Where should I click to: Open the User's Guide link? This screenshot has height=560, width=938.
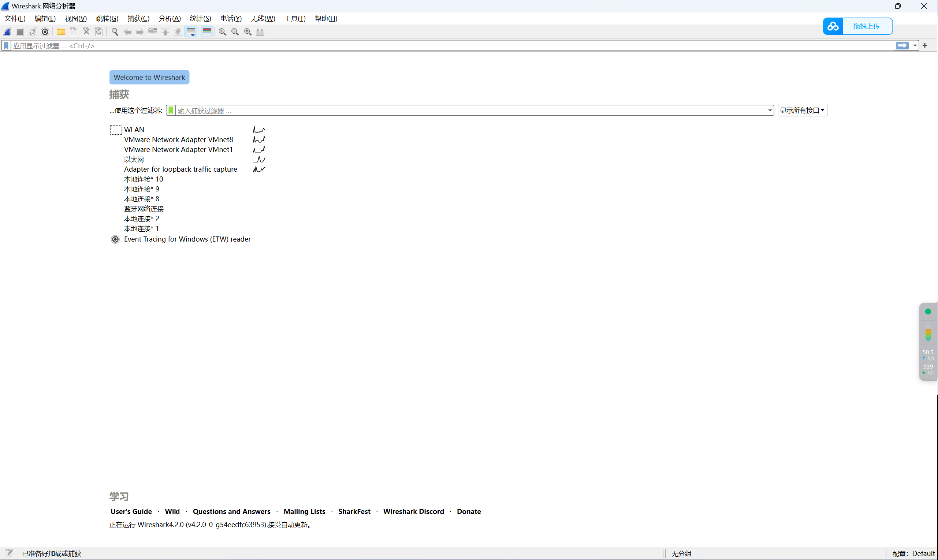pyautogui.click(x=131, y=511)
